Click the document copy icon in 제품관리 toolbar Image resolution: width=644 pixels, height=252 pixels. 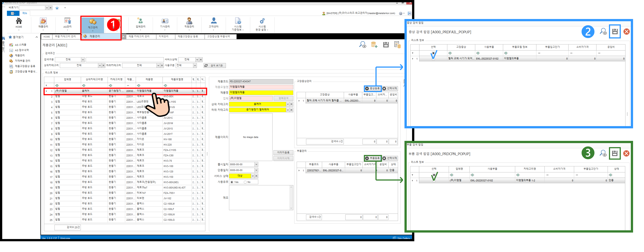click(397, 45)
